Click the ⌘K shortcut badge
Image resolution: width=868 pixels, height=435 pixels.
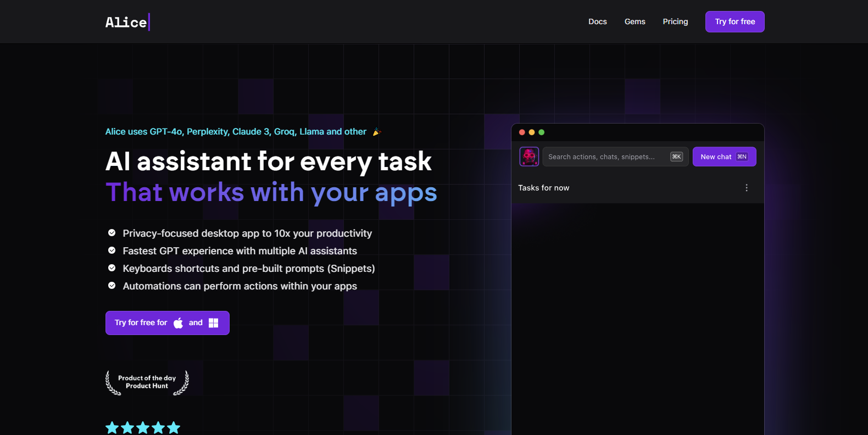(x=676, y=157)
